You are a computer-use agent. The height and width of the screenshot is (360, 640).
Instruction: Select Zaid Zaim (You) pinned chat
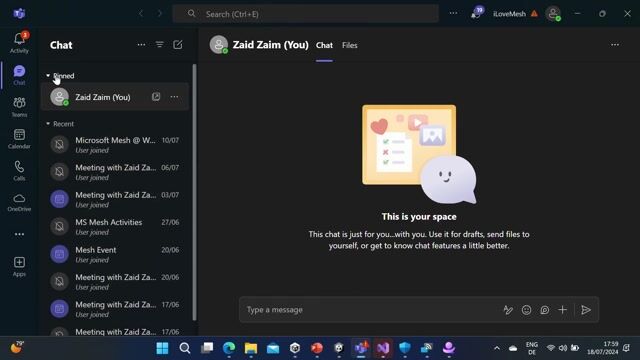point(115,97)
